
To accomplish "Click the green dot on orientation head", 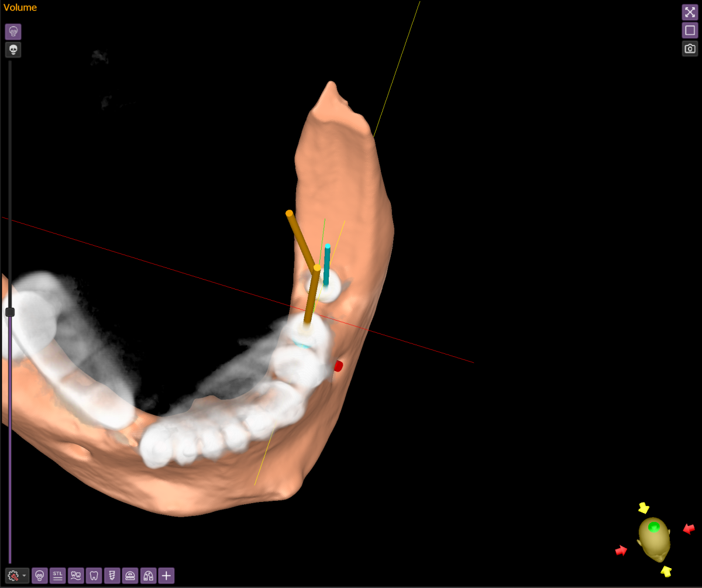I will (x=653, y=527).
